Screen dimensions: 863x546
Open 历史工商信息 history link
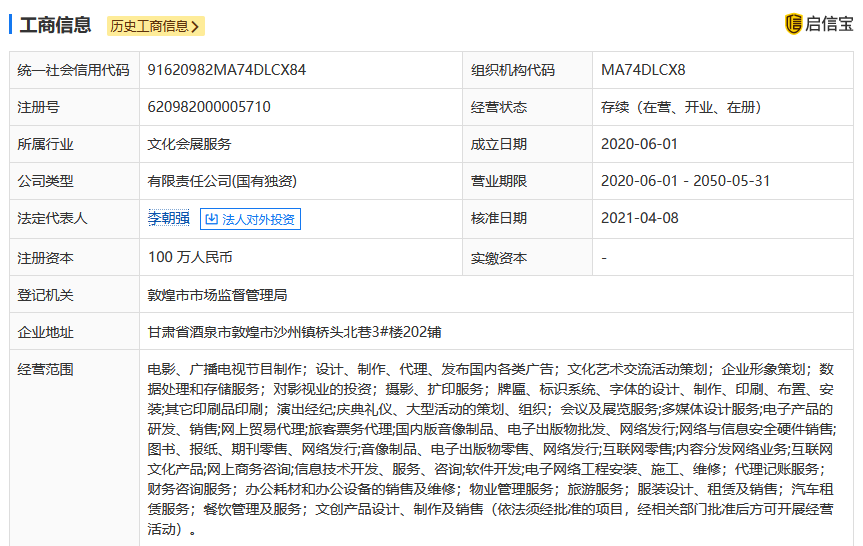click(x=156, y=26)
